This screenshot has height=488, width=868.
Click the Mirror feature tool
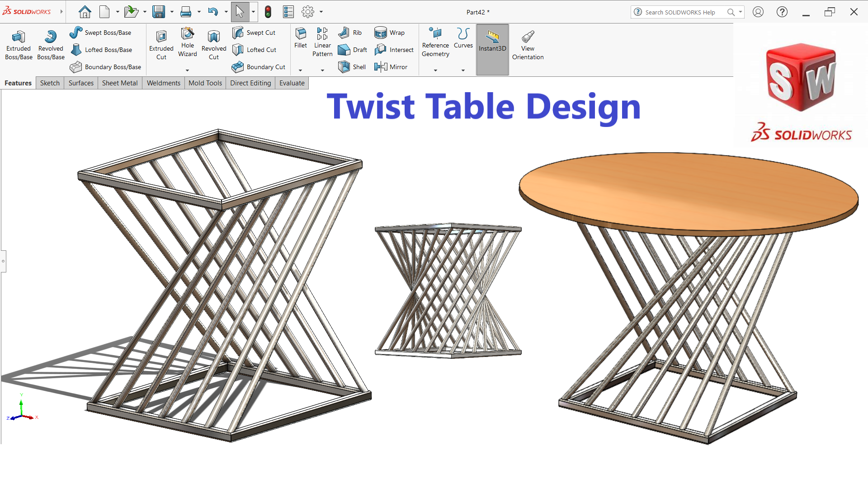[x=391, y=67]
